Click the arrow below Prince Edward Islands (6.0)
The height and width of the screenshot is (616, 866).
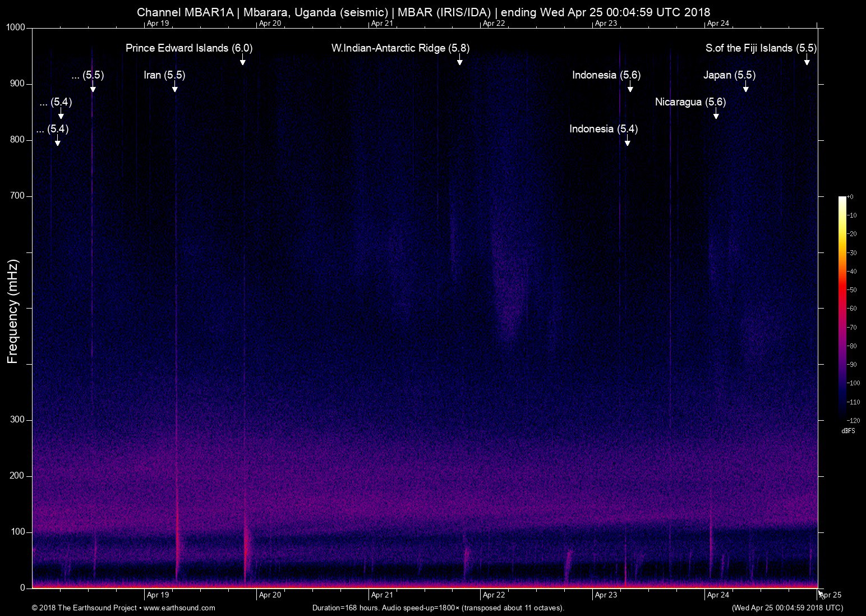pyautogui.click(x=242, y=61)
